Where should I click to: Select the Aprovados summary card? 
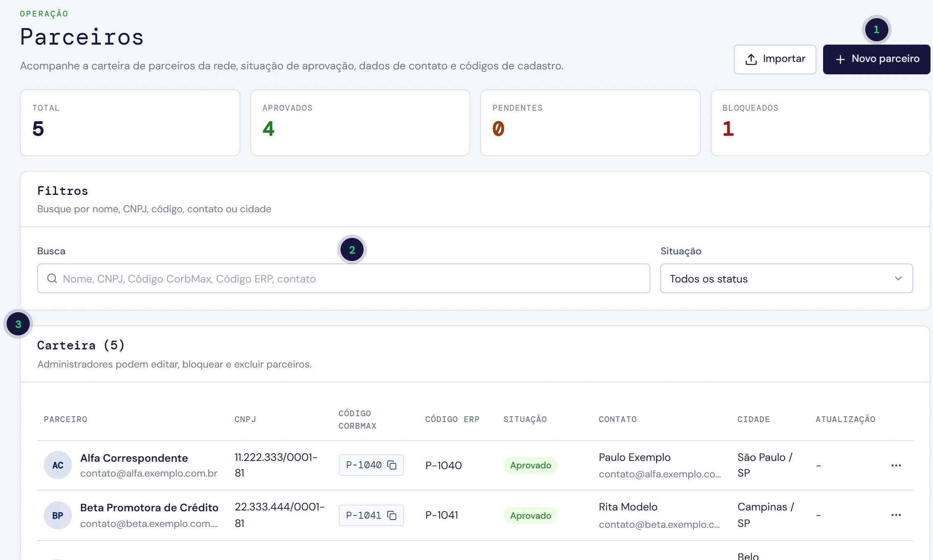(x=360, y=123)
